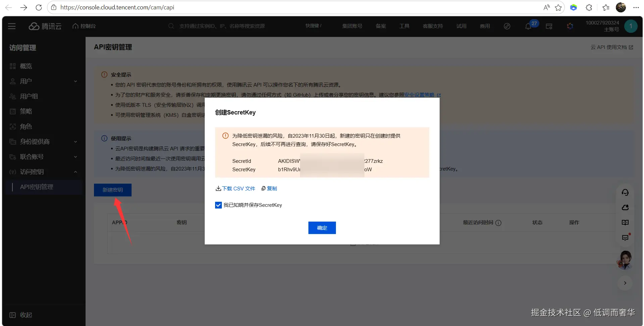This screenshot has height=326, width=644.
Task: Reload the page
Action: tap(39, 7)
